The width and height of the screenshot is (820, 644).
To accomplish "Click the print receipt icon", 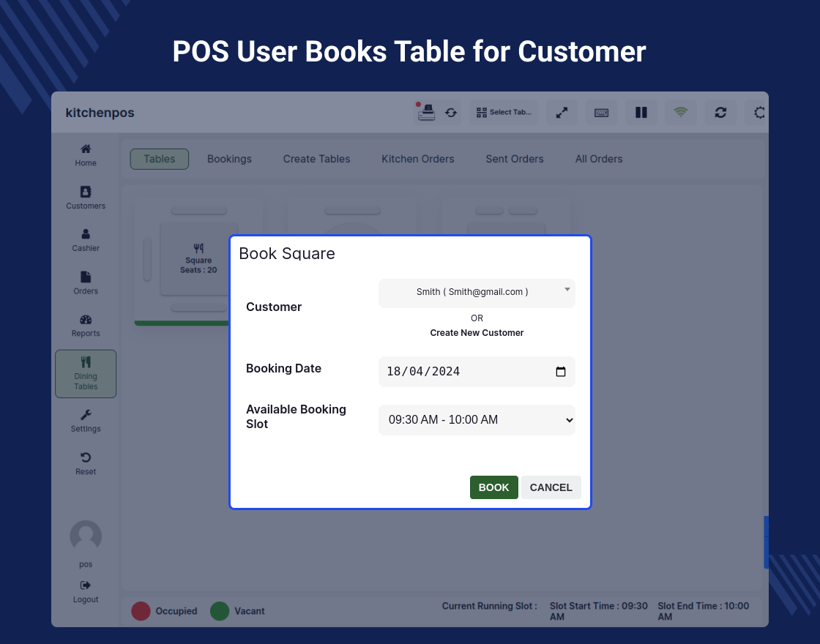I will 427,112.
